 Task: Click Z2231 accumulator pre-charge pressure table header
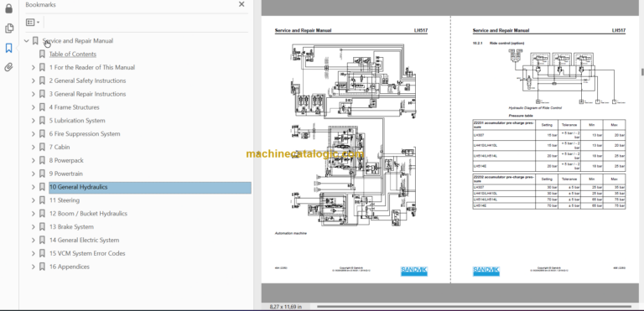(x=504, y=124)
